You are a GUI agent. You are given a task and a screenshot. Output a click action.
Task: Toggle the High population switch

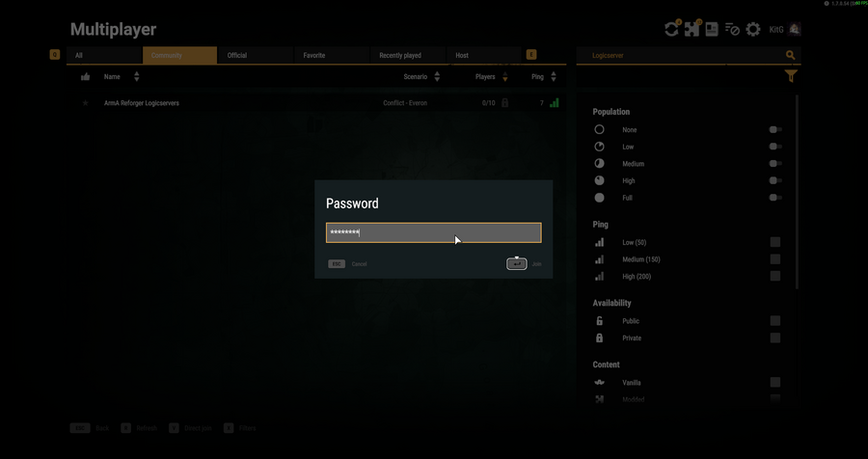coord(775,180)
